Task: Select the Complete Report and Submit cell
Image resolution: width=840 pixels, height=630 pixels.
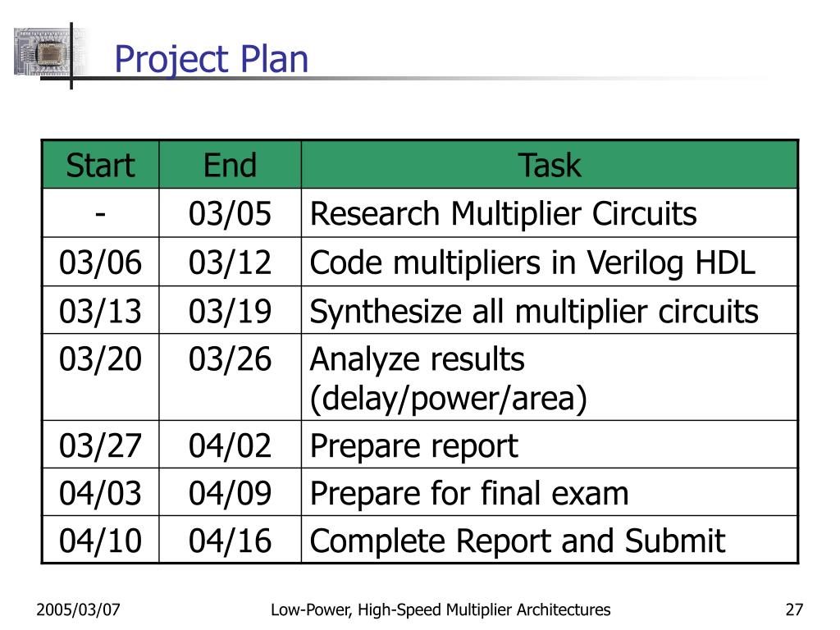Action: pyautogui.click(x=550, y=540)
